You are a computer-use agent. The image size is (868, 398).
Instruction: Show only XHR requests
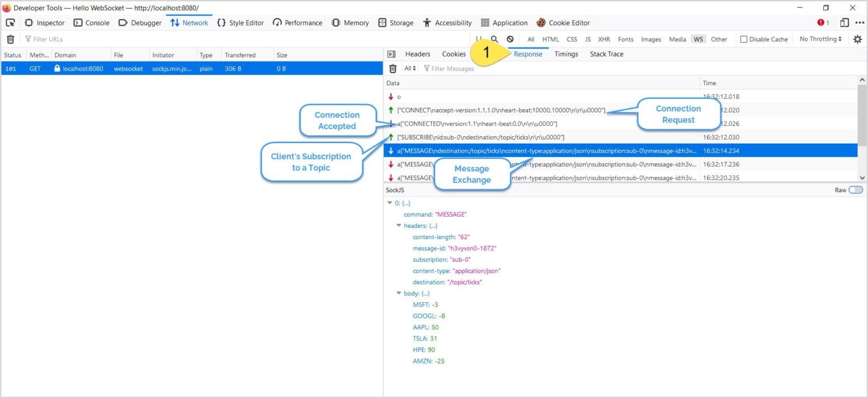(604, 39)
